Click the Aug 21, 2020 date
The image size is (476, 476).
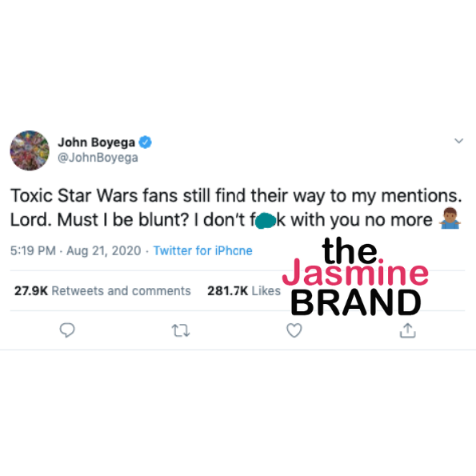click(x=104, y=250)
